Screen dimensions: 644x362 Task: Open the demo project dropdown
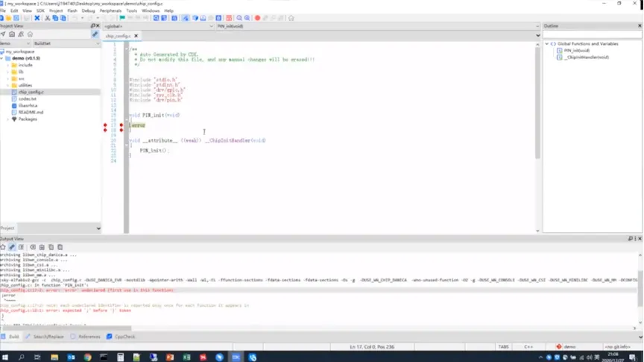(15, 43)
